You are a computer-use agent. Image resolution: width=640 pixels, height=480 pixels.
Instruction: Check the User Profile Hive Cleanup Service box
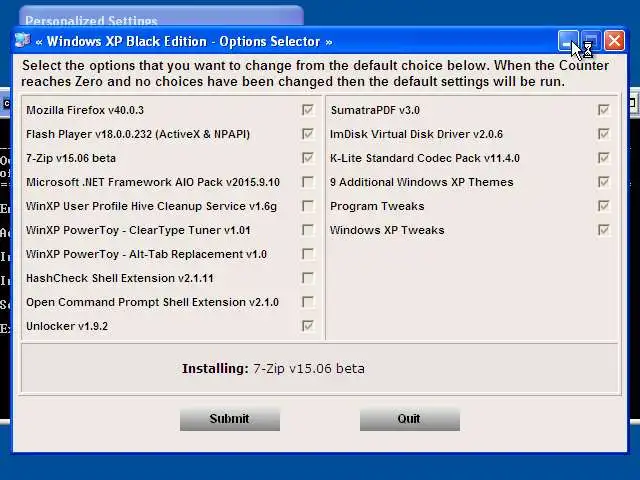tap(308, 206)
